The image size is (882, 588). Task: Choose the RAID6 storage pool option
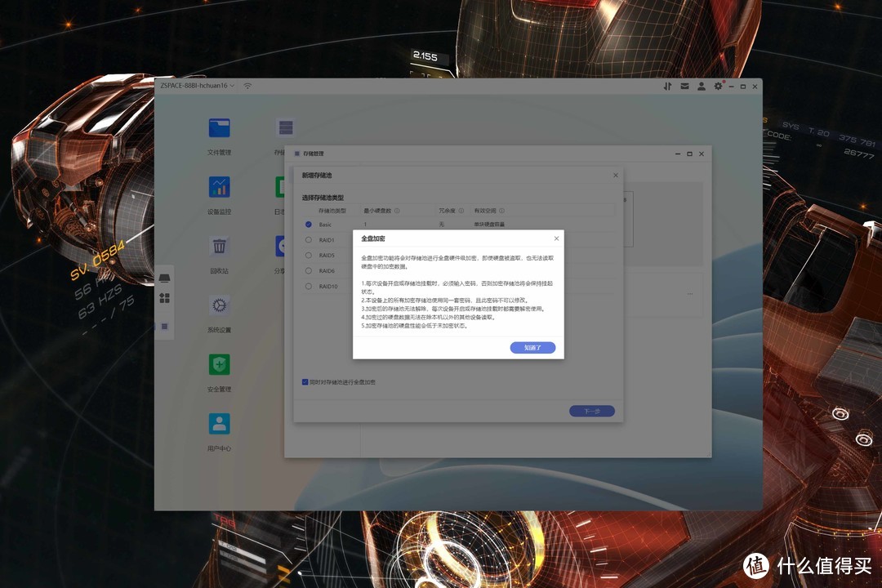(309, 270)
